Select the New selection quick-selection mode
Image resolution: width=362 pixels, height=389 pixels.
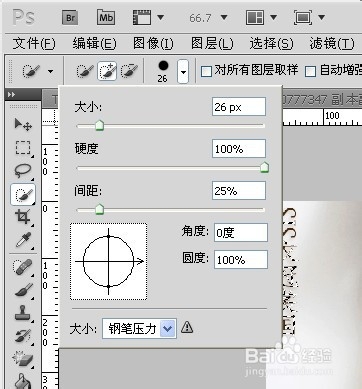(85, 71)
